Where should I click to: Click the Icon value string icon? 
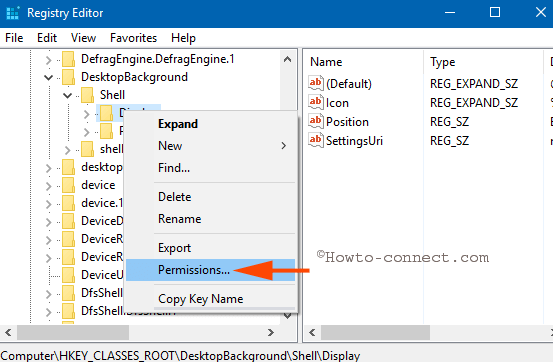point(316,102)
